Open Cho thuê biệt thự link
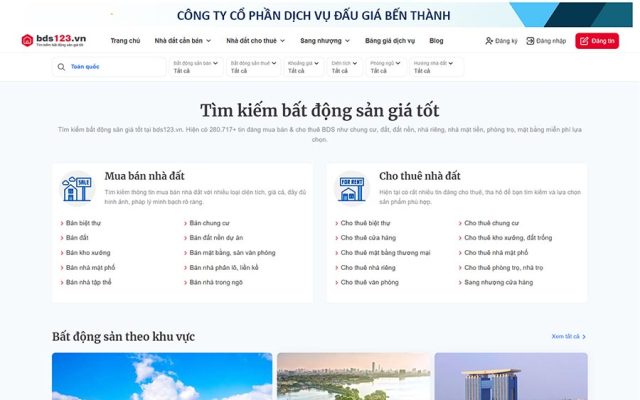 pos(365,223)
